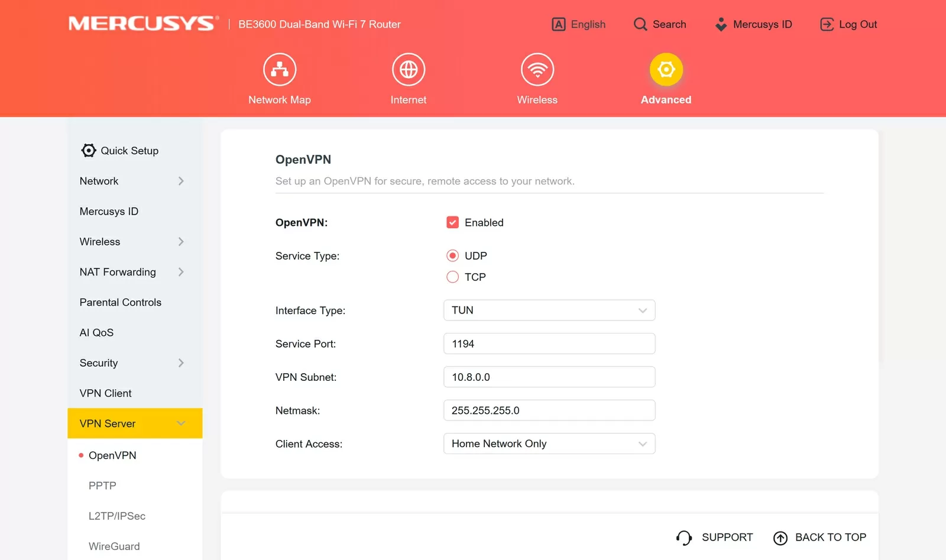Click the Mercusys logo
This screenshot has width=946, height=560.
pos(144,24)
